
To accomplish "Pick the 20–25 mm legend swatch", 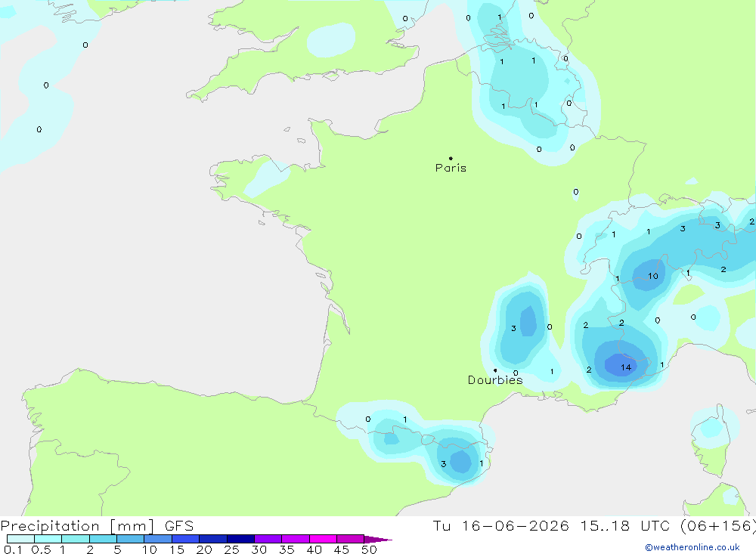I will click(x=212, y=539).
